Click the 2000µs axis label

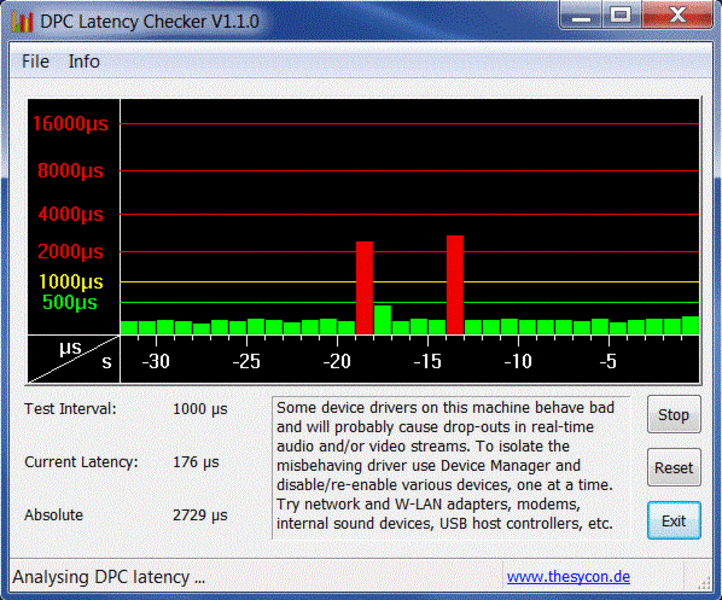[70, 251]
